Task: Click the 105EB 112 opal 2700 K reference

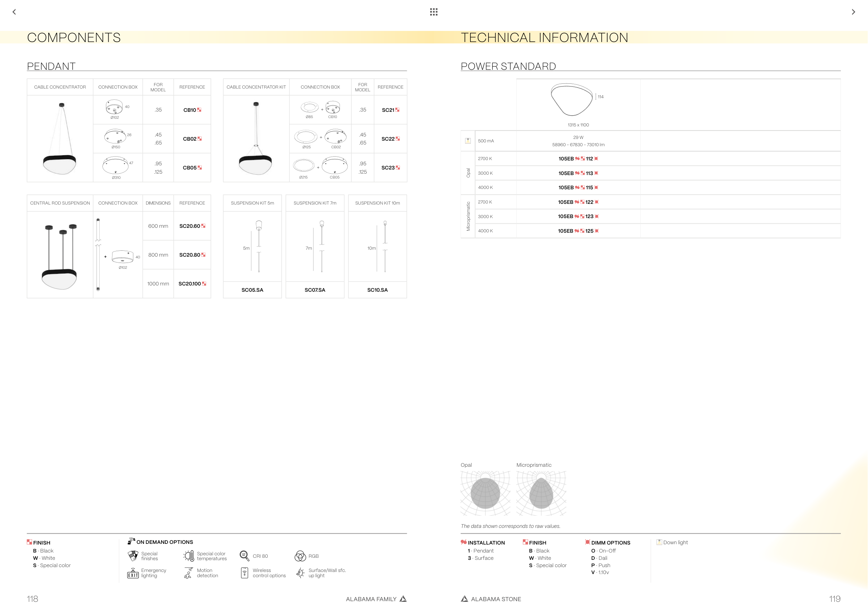Action: click(578, 159)
